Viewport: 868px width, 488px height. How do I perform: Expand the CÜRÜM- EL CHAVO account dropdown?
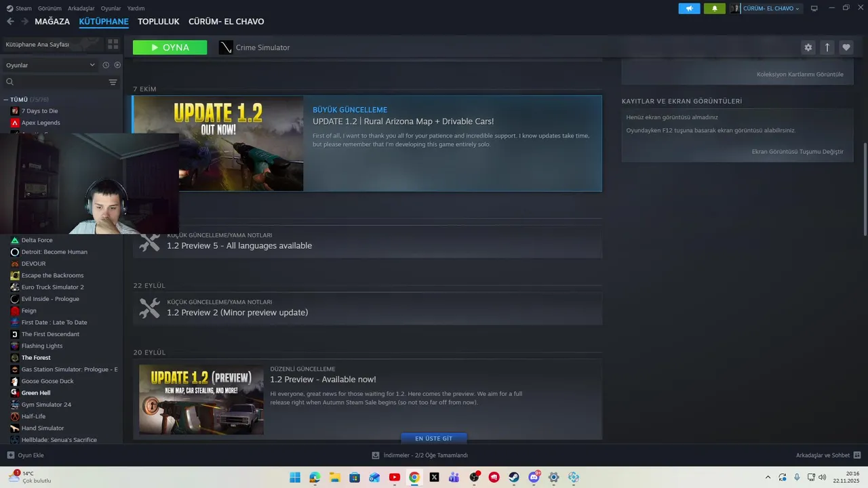(x=766, y=8)
